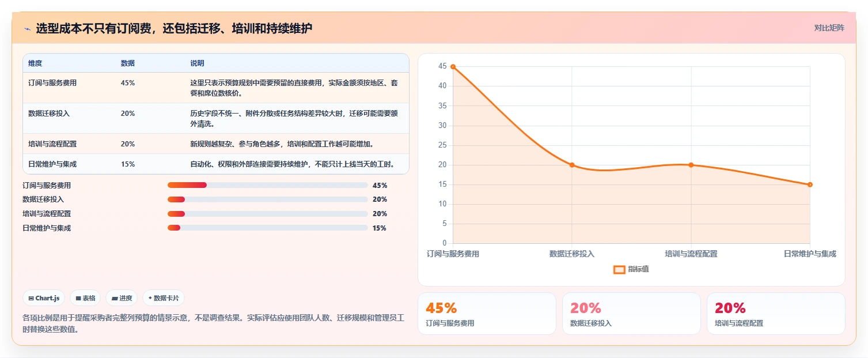Click the lightning icon before the card title

point(27,28)
